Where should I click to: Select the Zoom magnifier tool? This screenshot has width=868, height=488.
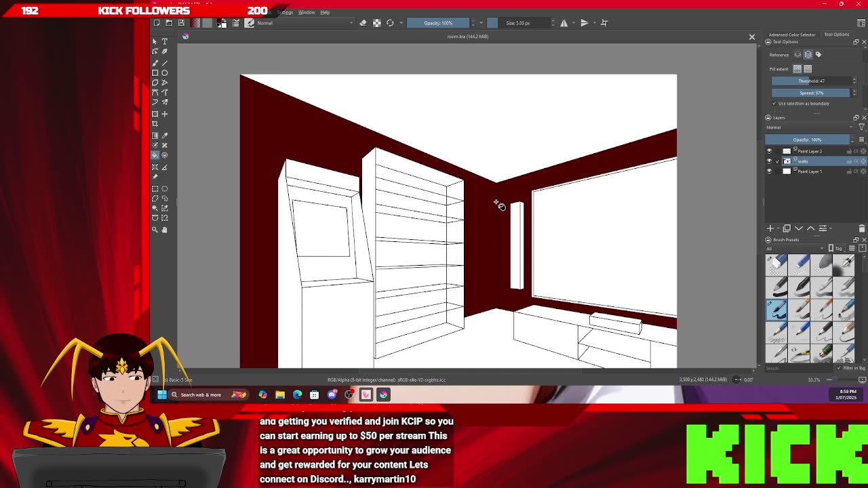(x=155, y=230)
